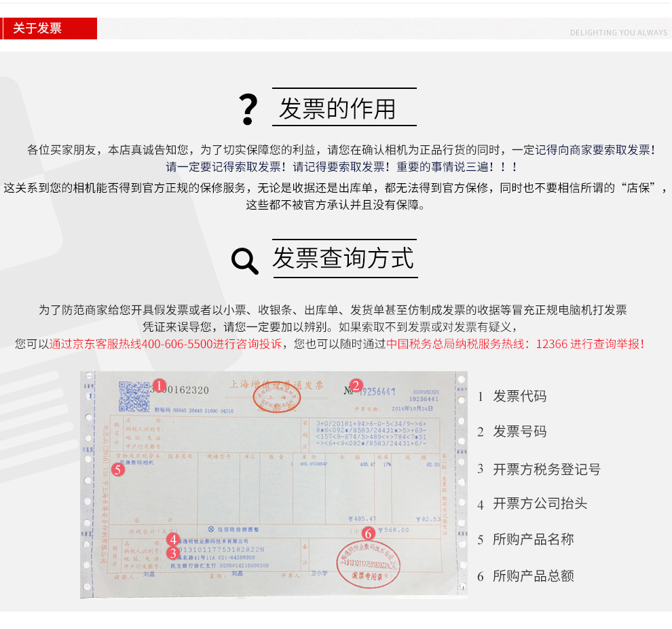Screen dimensions: 672x629
Task: Click the black question mark icon
Action: coord(249,110)
